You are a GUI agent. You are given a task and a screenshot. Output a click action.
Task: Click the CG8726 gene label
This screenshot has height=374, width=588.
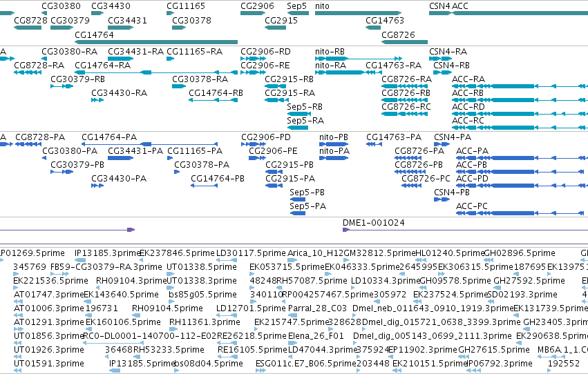coord(398,35)
